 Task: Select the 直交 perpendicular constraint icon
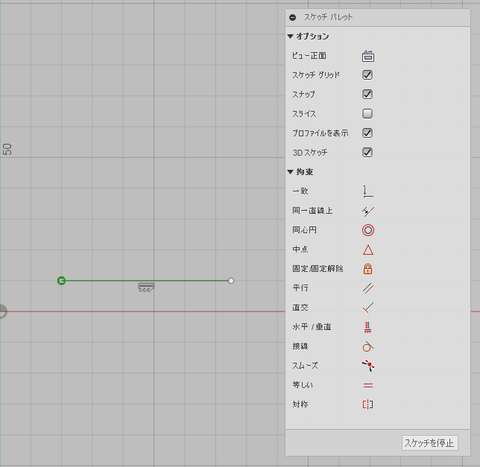tap(368, 308)
